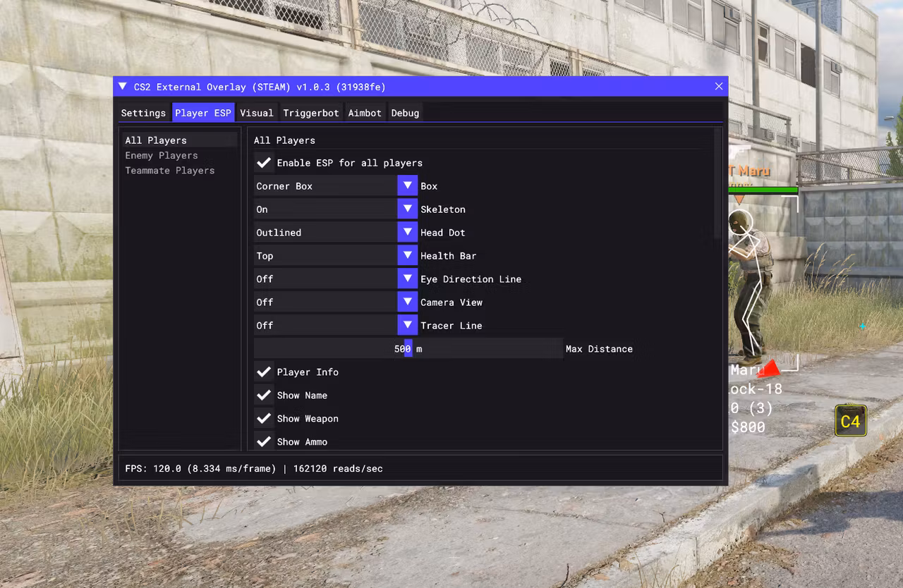Toggle the Show Ammo checkbox

tap(264, 442)
